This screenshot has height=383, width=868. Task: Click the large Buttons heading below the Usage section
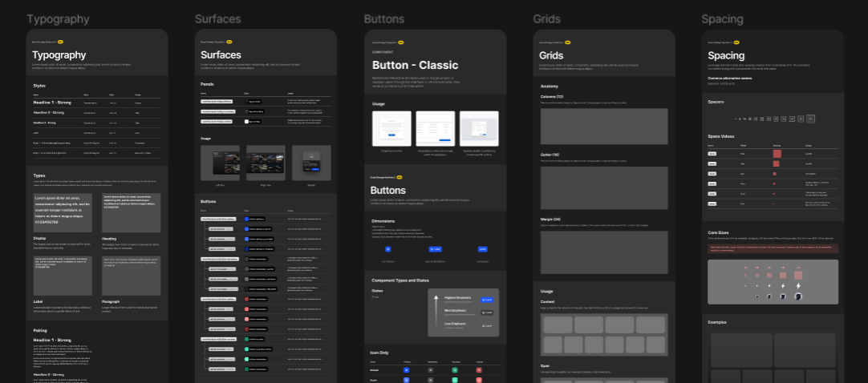click(x=388, y=190)
